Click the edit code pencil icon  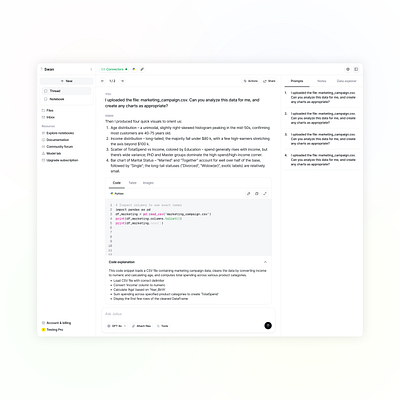(248, 194)
